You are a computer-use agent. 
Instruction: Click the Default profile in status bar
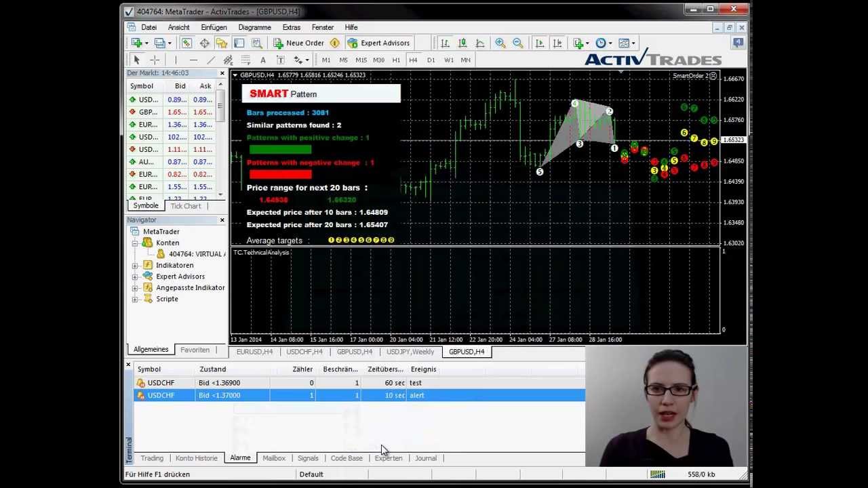click(x=311, y=474)
